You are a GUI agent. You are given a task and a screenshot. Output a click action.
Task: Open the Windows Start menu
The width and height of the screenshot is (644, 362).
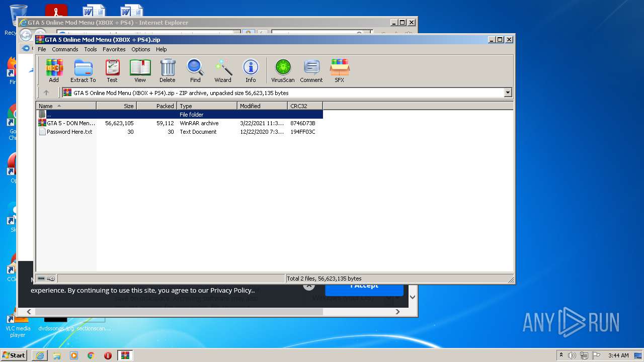click(14, 355)
